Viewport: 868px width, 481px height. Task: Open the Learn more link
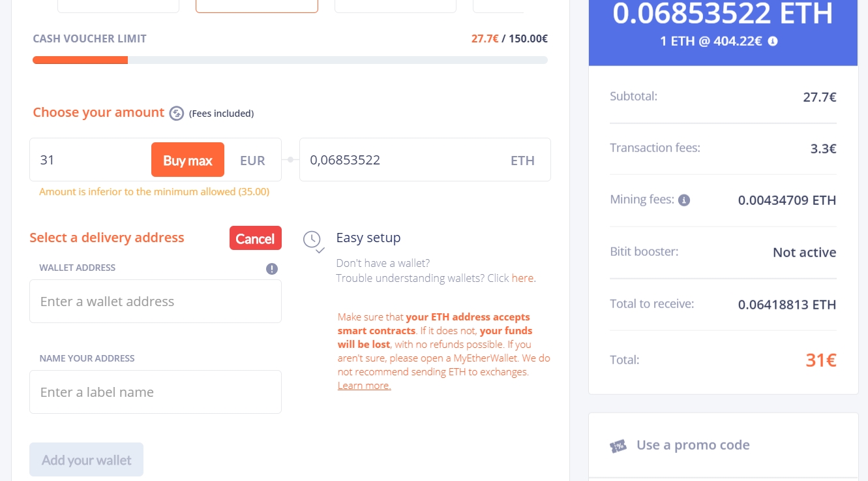364,385
